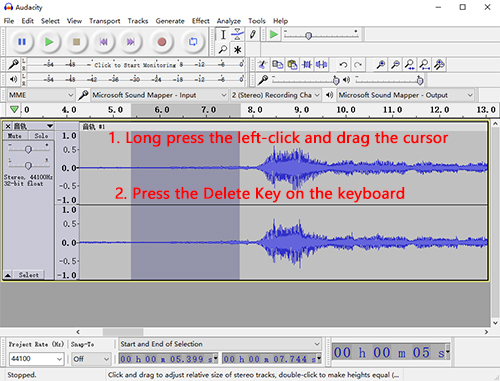This screenshot has width=500, height=381.
Task: Skip to End of the project
Action: point(131,42)
